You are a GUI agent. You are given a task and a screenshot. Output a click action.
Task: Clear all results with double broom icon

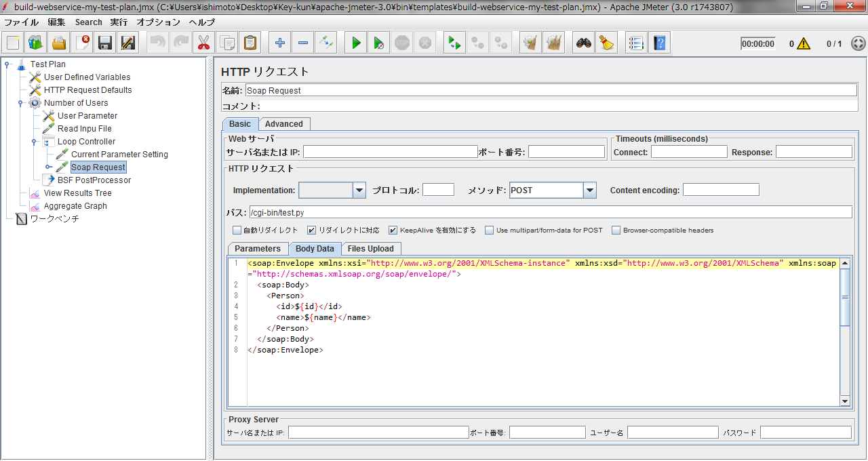(553, 43)
